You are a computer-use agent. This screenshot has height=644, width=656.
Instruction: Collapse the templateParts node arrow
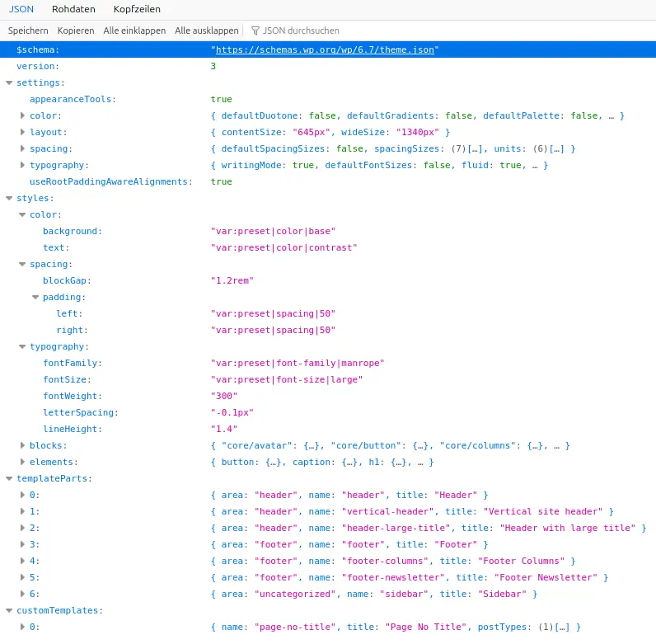point(9,478)
